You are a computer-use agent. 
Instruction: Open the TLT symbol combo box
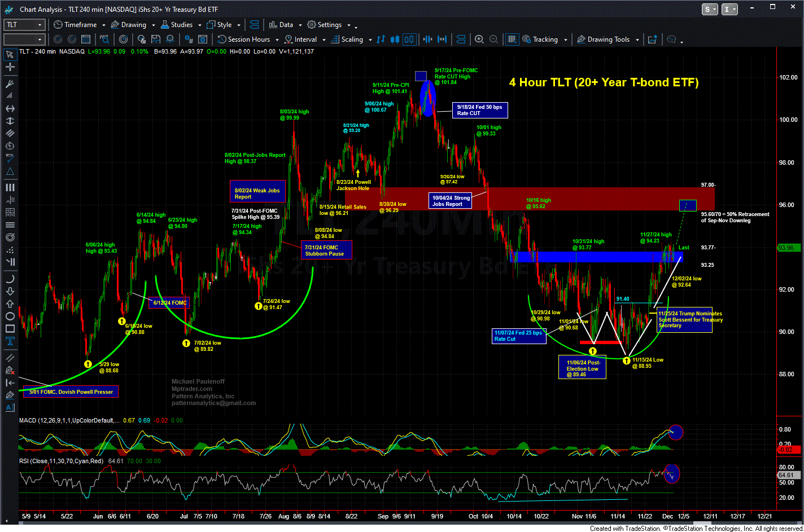pos(24,25)
